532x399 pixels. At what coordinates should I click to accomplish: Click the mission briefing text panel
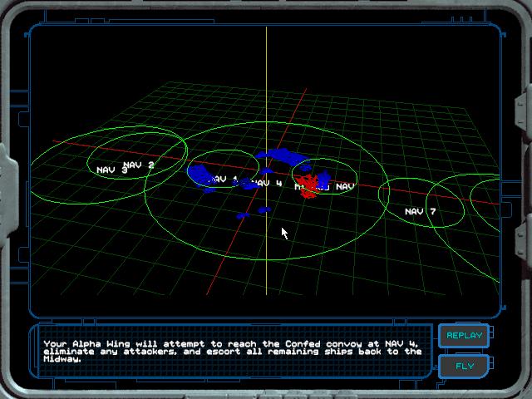pyautogui.click(x=234, y=352)
